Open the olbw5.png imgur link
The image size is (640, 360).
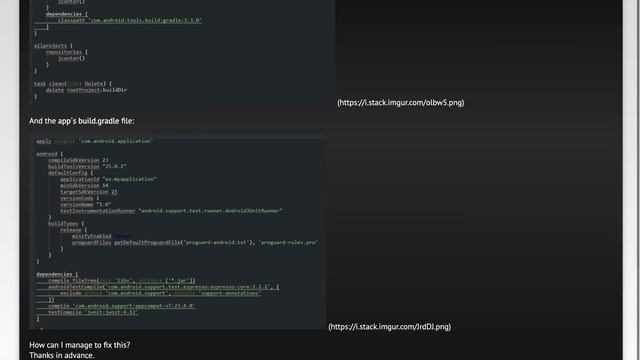pyautogui.click(x=400, y=102)
